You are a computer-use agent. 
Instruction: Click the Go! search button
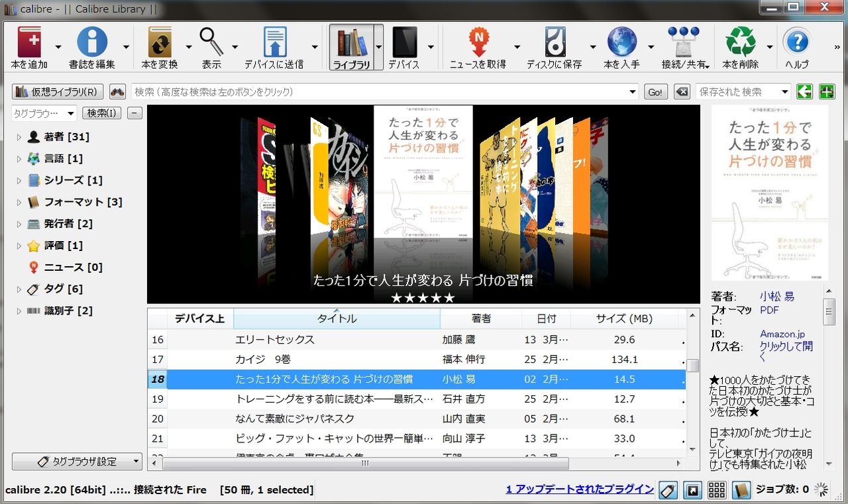(656, 92)
